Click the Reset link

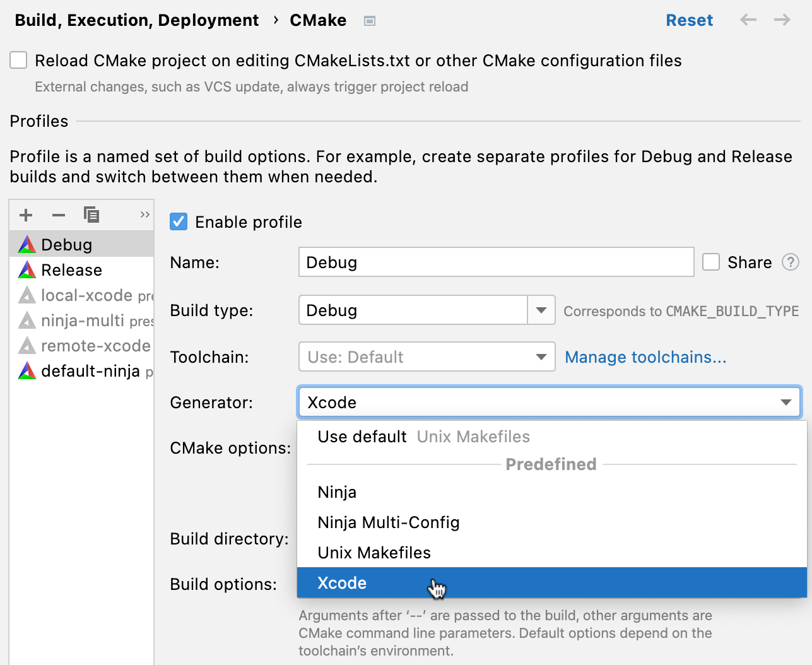689,20
